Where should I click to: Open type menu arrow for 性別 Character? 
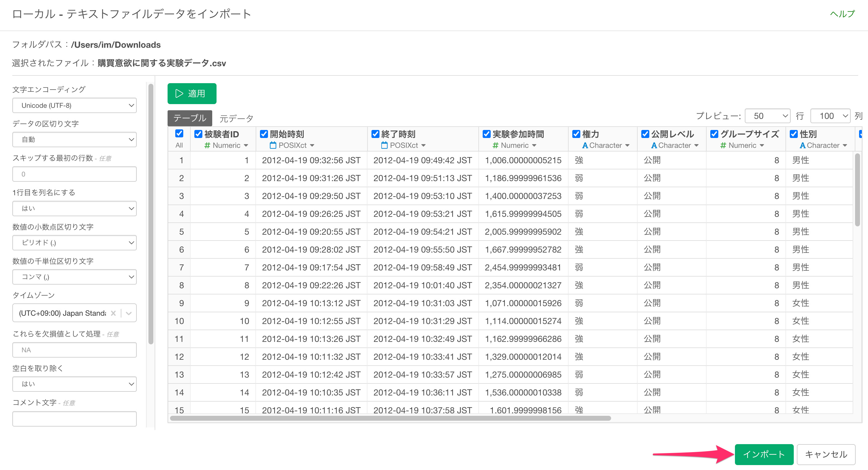click(845, 146)
